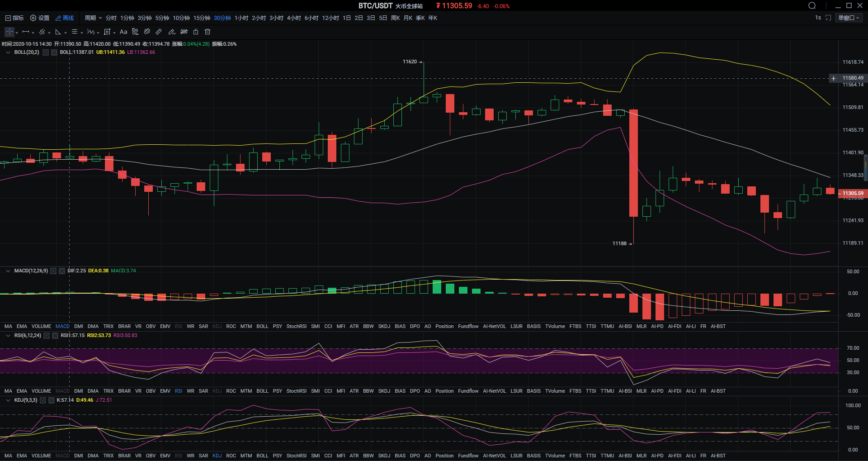868x461 pixels.
Task: Toggle StochRSI in the bottom indicator row
Action: tap(296, 456)
